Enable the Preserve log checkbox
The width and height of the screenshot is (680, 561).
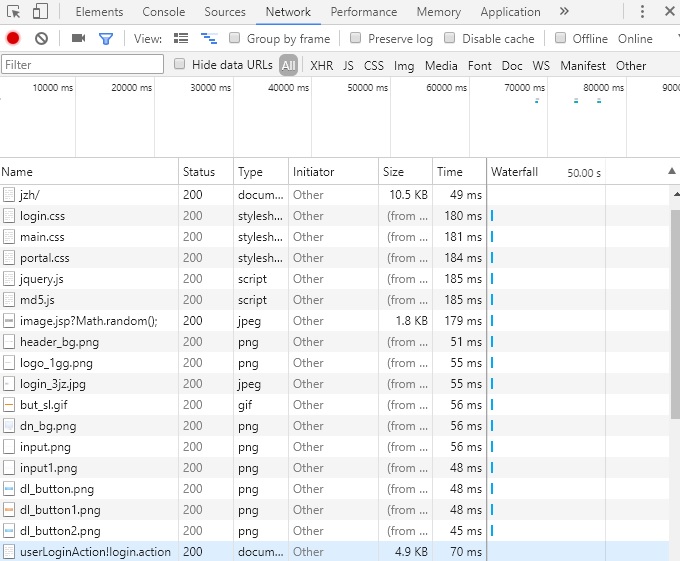[x=356, y=38]
